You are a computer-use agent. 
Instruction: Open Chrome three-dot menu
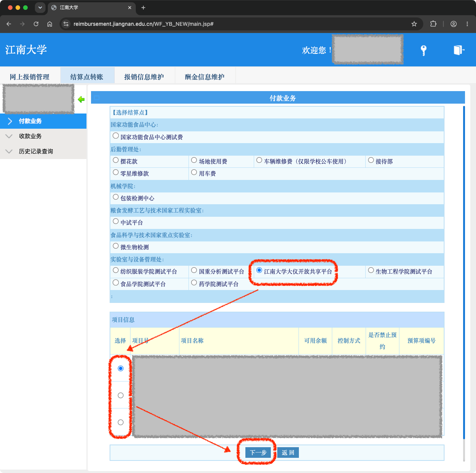click(467, 24)
